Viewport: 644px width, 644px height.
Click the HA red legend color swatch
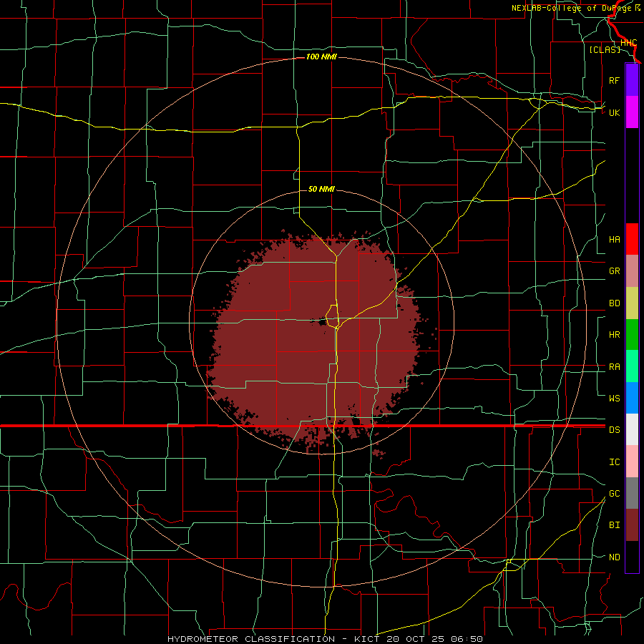point(632,239)
